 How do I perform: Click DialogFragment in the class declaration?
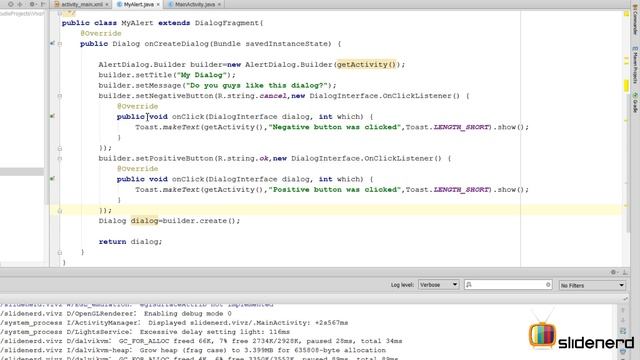coord(227,23)
